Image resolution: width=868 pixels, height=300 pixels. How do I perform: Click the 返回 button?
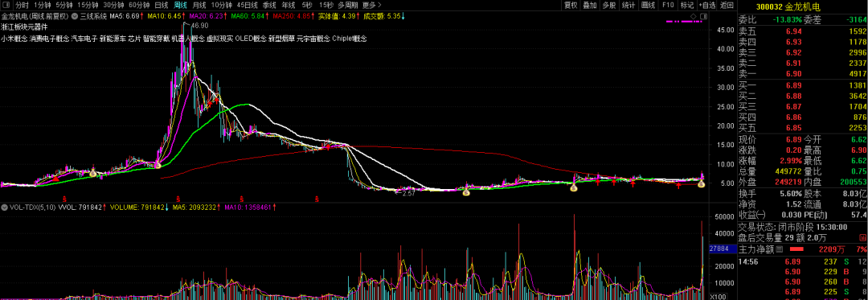point(727,5)
